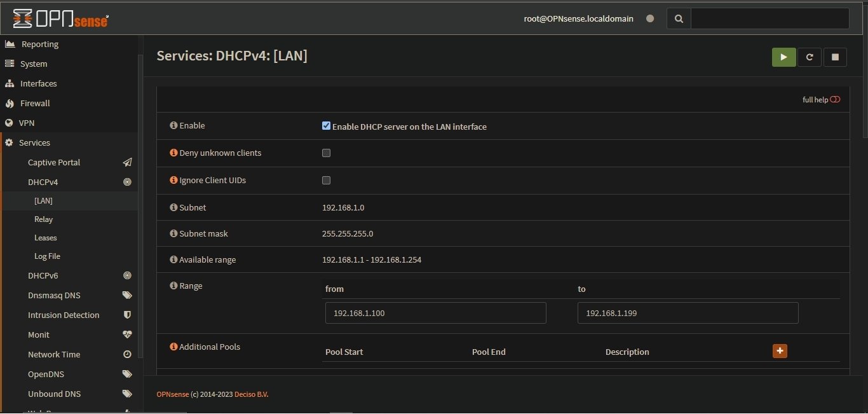The height and width of the screenshot is (414, 868).
Task: Enable Deny unknown clients
Action: point(326,153)
